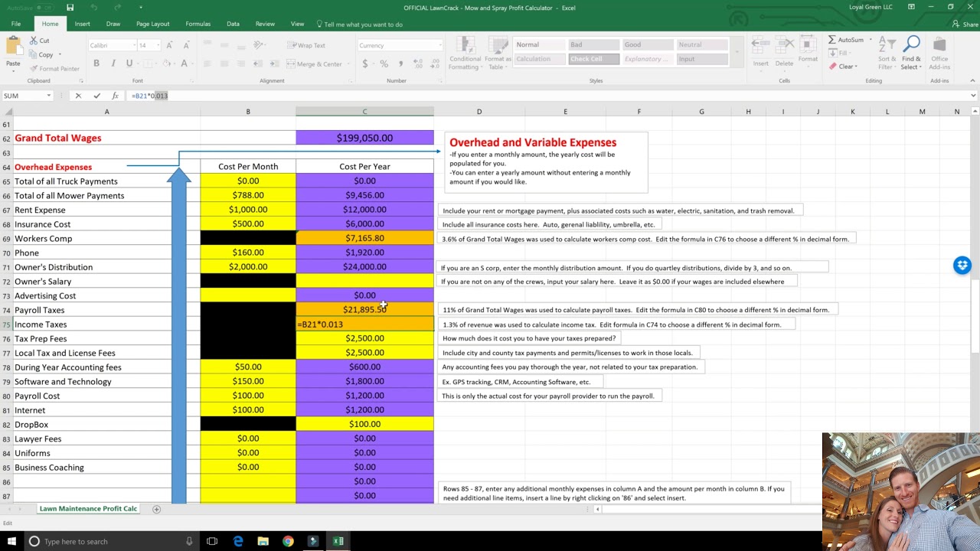Save the workbook with the floppy icon
This screenshot has height=551, width=980.
pos(70,8)
